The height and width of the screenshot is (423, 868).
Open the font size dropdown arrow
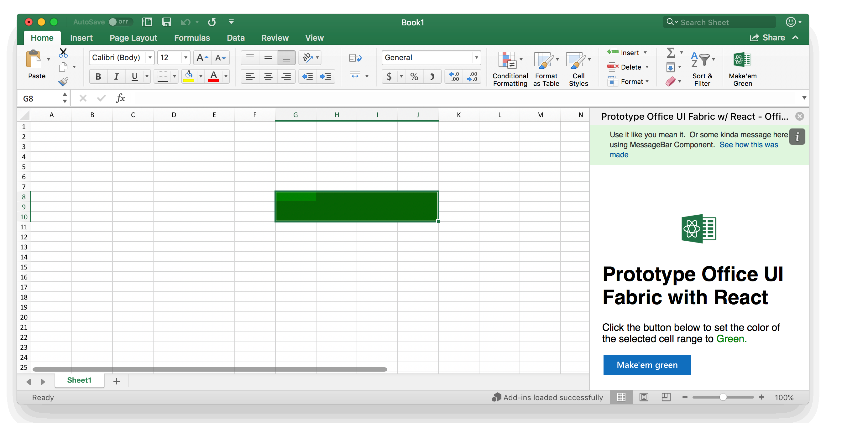click(185, 58)
